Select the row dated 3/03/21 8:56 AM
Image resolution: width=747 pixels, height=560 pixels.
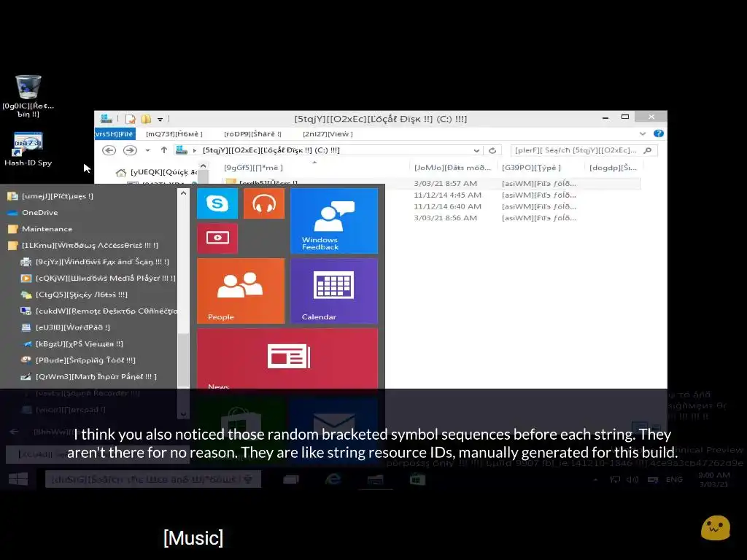[512, 217]
